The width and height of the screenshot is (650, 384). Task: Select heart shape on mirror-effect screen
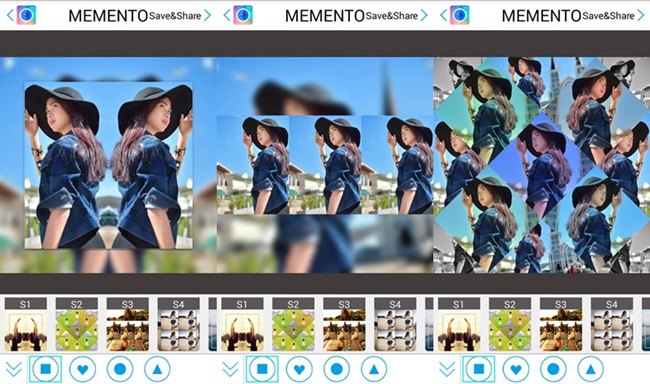[82, 369]
